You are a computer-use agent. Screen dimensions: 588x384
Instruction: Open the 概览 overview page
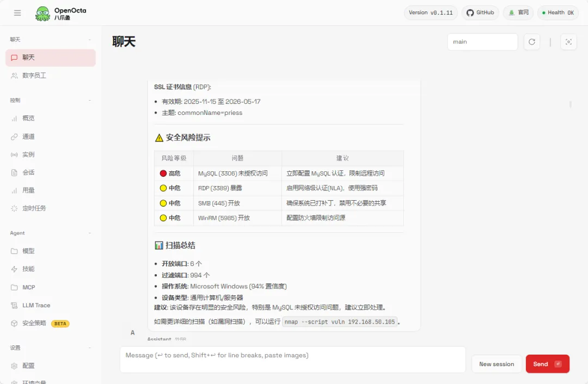coord(51,119)
